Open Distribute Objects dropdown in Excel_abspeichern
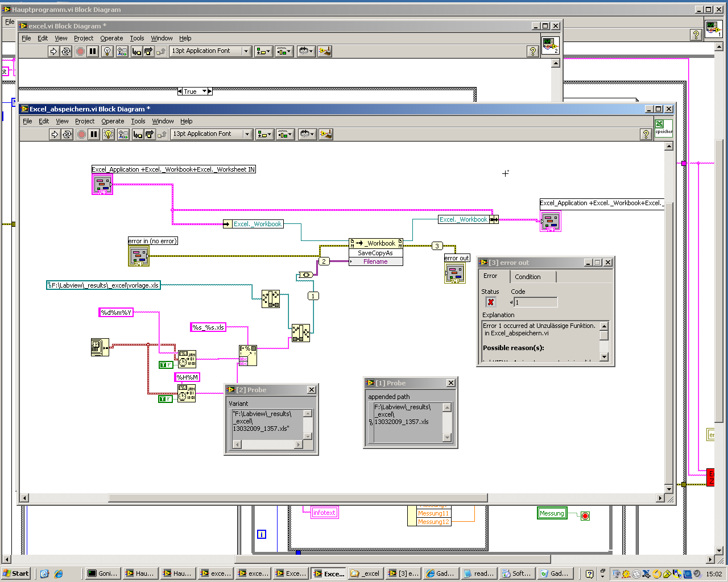Viewport: 728px width, 582px height. point(285,134)
